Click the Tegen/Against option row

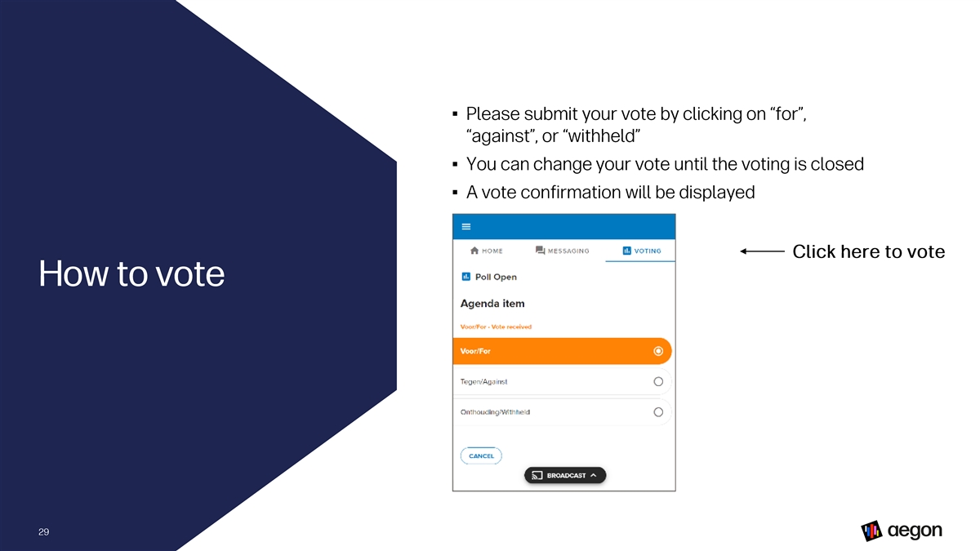pyautogui.click(x=562, y=381)
